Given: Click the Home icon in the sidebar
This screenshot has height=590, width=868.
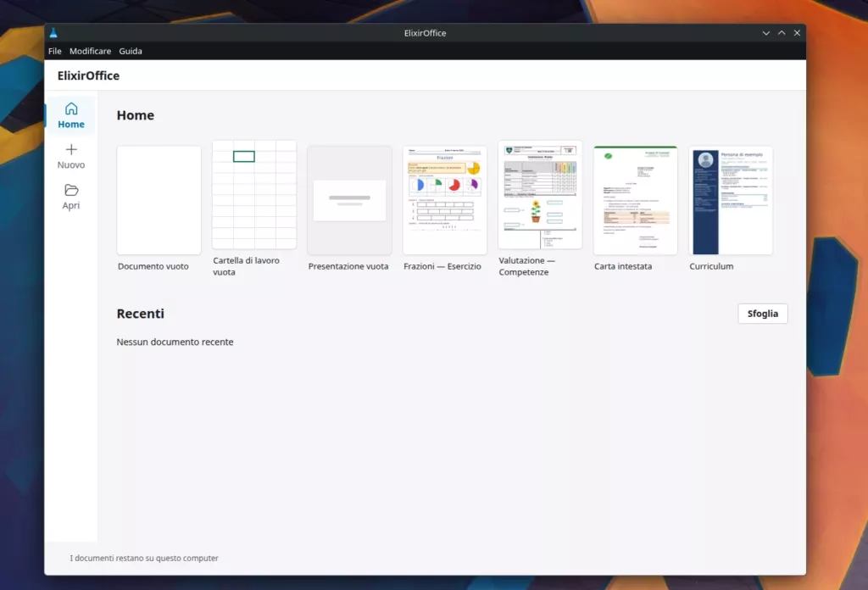Looking at the screenshot, I should click(x=71, y=109).
